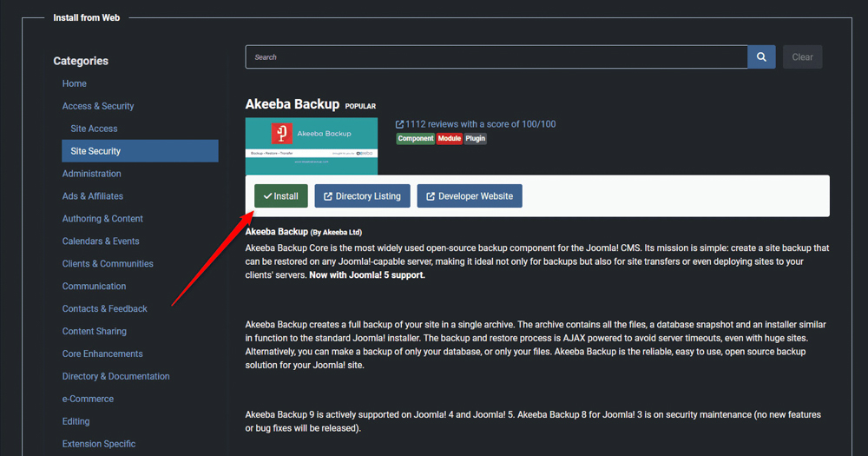Viewport: 868px width, 456px height.
Task: Click the external-link icon beside reviews
Action: click(x=399, y=124)
